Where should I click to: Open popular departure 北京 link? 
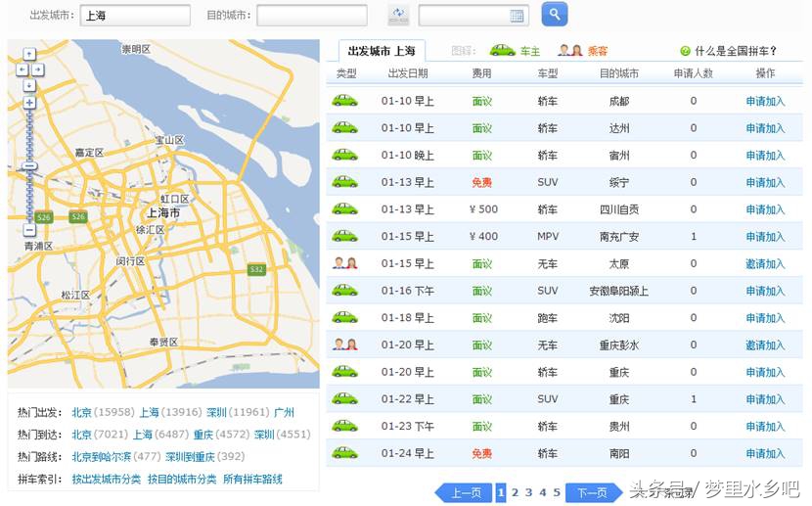[x=82, y=412]
